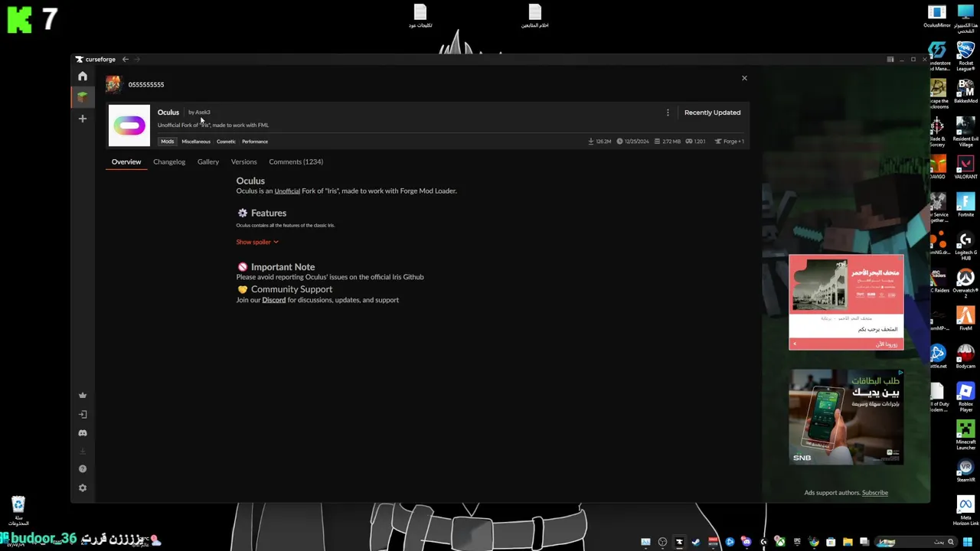Open the CurseForge home sidebar icon
The image size is (980, 551).
[83, 77]
